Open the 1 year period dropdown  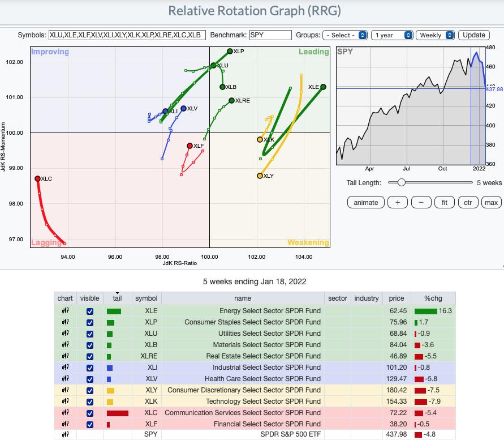click(392, 35)
